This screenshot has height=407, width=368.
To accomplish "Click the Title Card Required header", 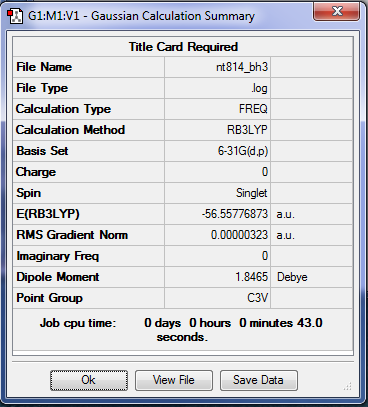I will [x=183, y=47].
